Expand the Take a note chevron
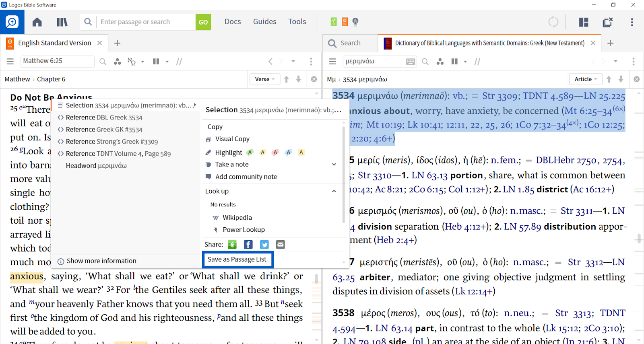The width and height of the screenshot is (644, 344). click(334, 164)
